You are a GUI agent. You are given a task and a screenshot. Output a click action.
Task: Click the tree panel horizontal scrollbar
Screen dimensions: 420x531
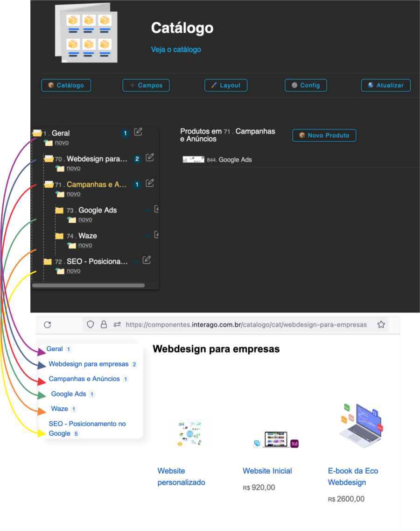[x=88, y=285]
